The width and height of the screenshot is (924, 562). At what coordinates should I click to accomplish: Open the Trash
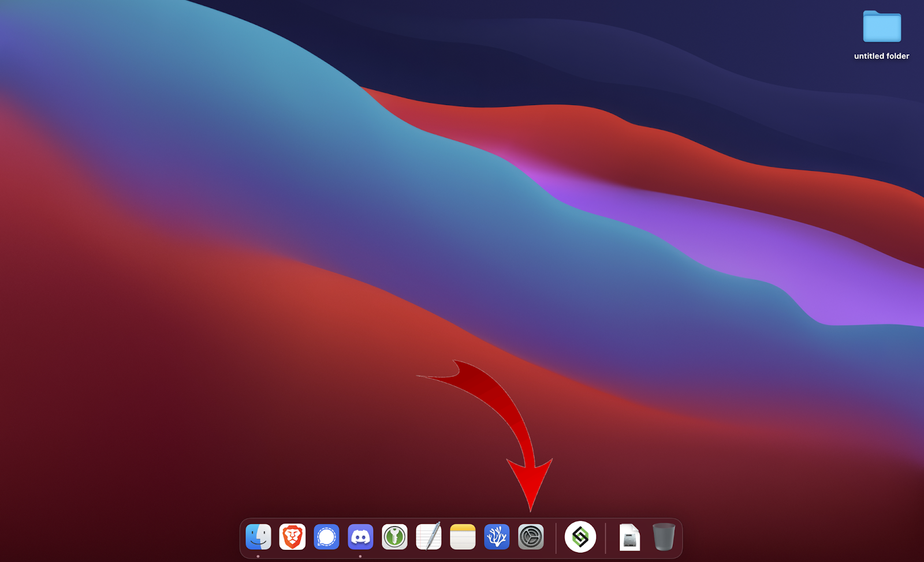click(664, 537)
